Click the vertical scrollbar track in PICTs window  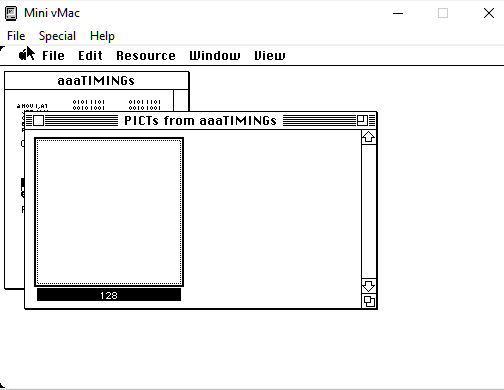(369, 212)
